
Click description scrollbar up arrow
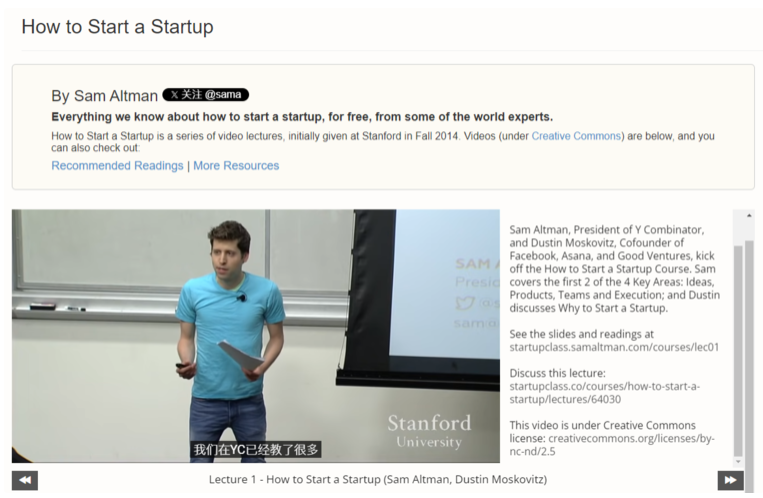(739, 217)
